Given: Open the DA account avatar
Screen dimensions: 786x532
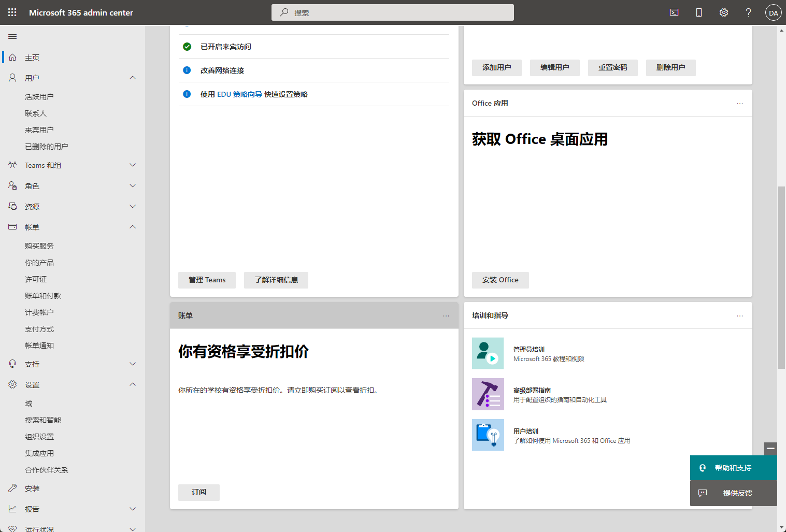Looking at the screenshot, I should [773, 13].
